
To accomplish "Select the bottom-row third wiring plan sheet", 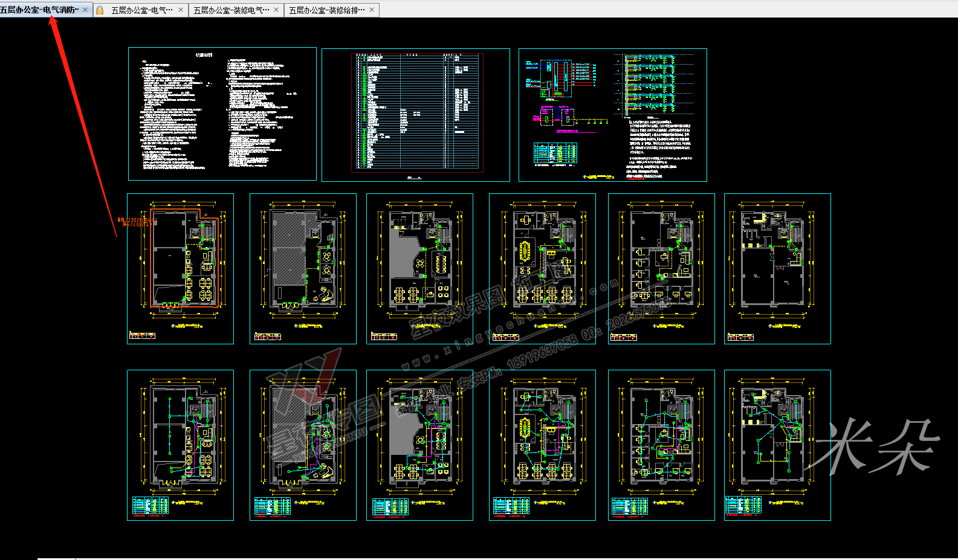I will 419,445.
